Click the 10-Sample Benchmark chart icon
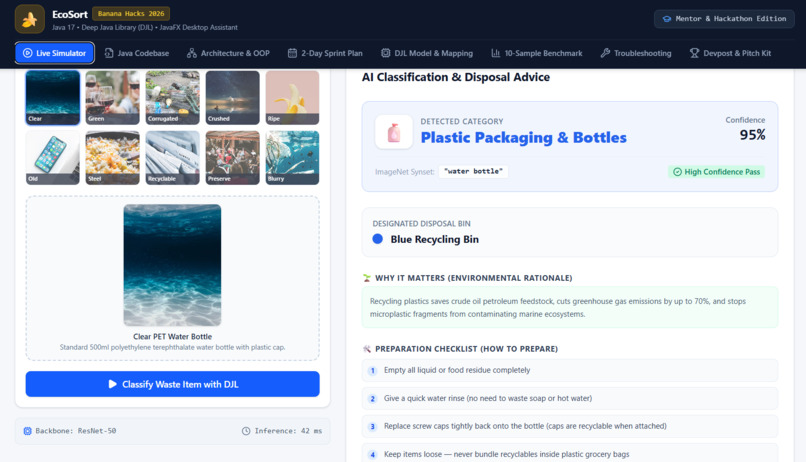Screen dimensions: 806x462 click(x=496, y=53)
